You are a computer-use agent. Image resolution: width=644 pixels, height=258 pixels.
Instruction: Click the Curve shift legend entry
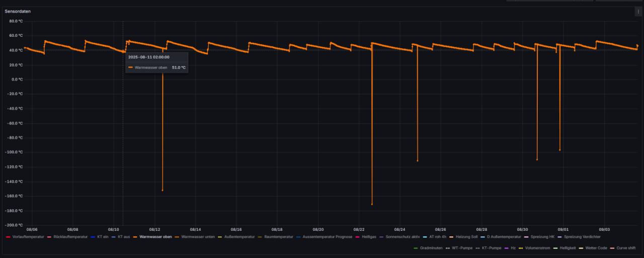tap(625, 248)
